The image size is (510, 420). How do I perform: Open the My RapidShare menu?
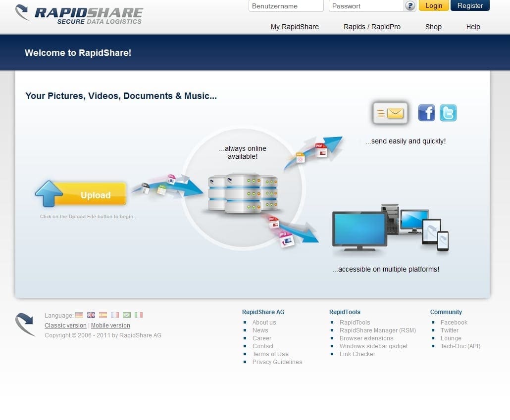tap(295, 27)
